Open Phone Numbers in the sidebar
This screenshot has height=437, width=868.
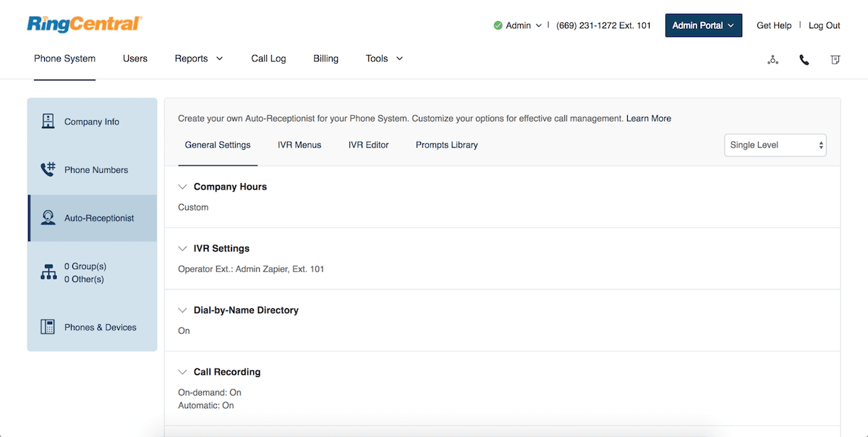92,170
